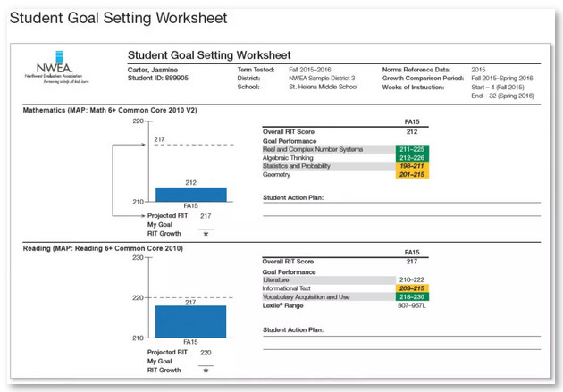Image resolution: width=563 pixels, height=392 pixels.
Task: Click yellow '201–215' Geometry cell
Action: [x=412, y=175]
